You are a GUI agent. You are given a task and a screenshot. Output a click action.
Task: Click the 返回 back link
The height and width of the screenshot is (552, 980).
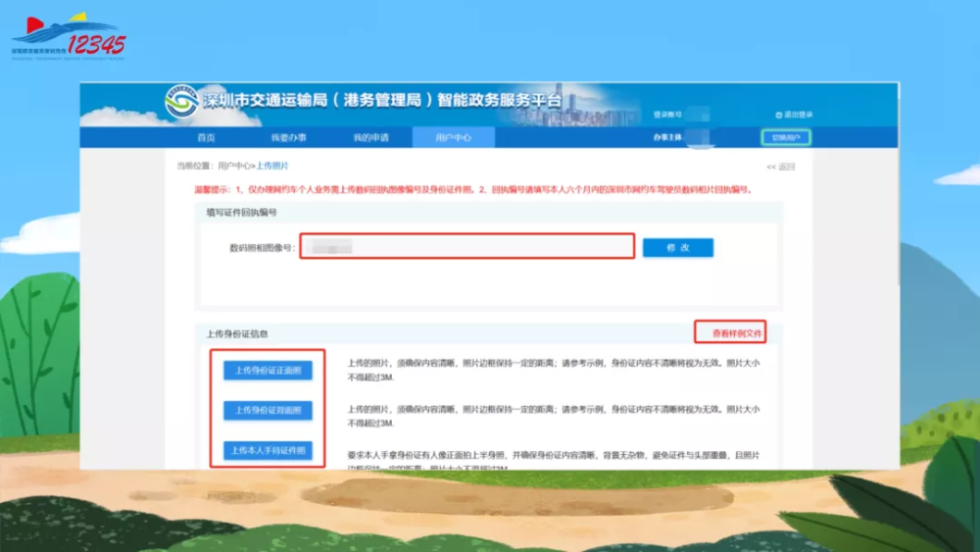[x=781, y=167]
